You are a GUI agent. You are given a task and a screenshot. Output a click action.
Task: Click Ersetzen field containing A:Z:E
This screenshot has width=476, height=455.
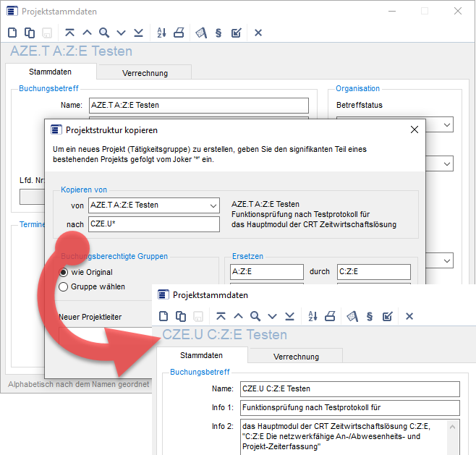(x=267, y=272)
